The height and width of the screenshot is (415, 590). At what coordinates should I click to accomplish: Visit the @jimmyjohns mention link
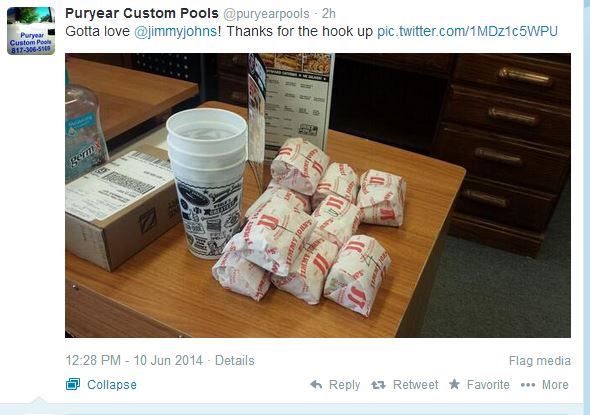[176, 32]
